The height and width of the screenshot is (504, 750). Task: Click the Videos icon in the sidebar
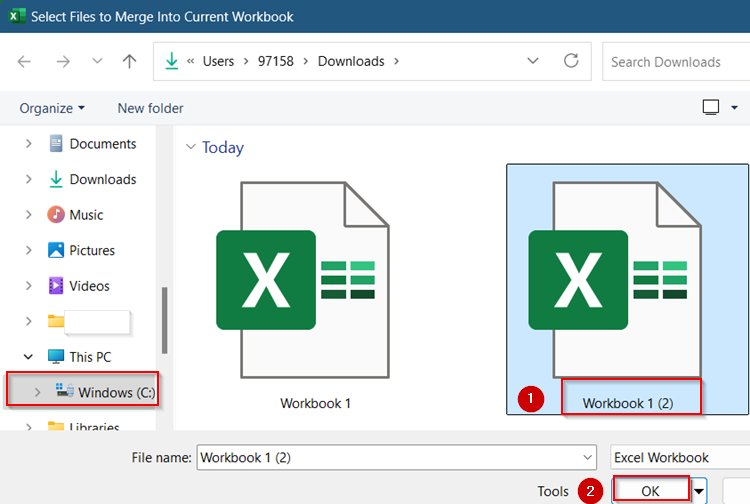click(56, 286)
